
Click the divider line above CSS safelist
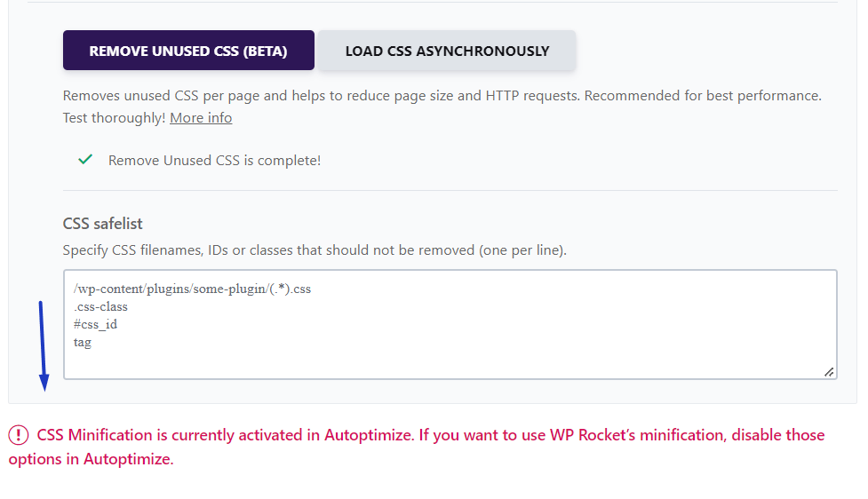click(450, 190)
